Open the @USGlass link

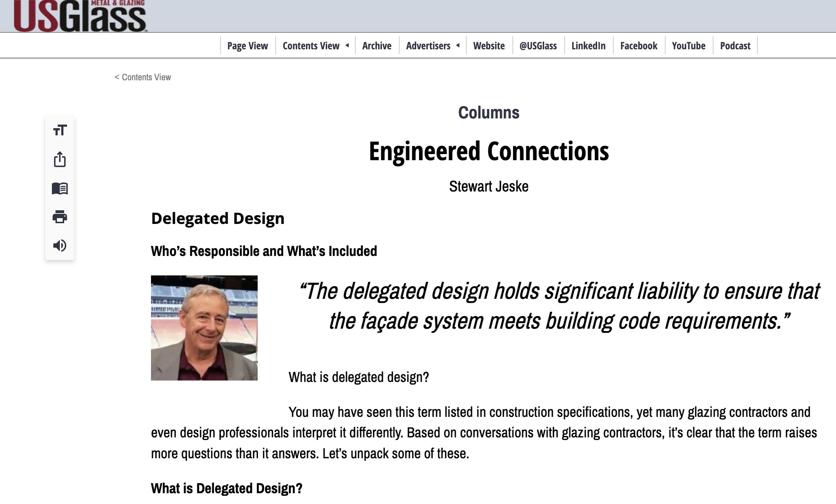[538, 46]
